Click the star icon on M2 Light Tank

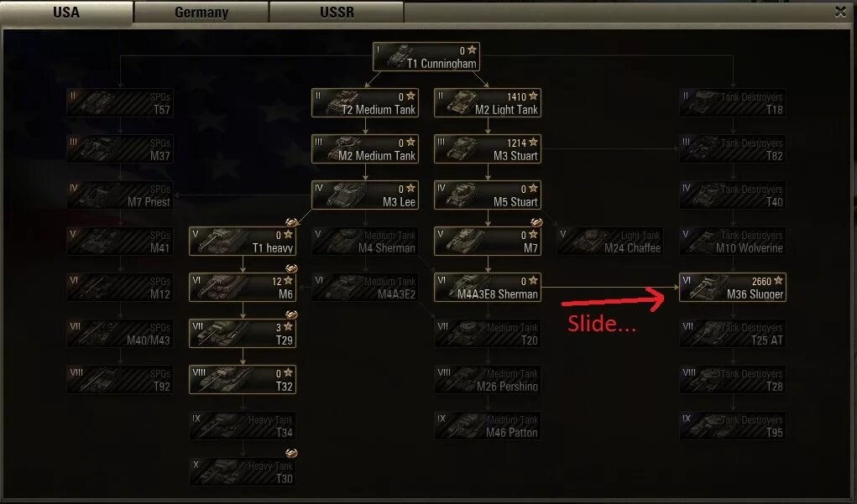534,96
